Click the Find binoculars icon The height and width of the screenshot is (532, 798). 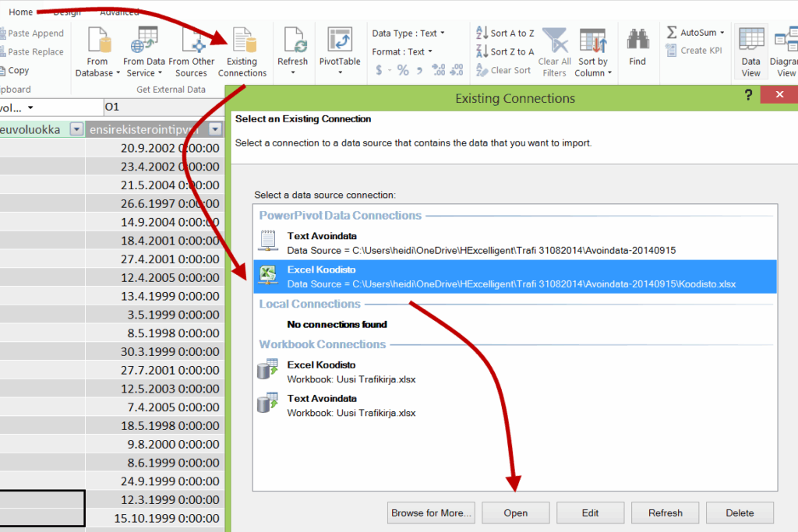[x=637, y=42]
